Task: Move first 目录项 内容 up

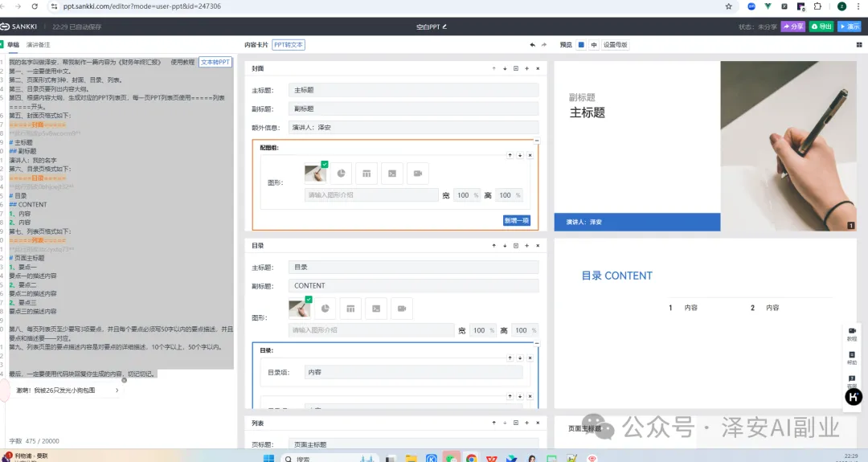Action: pyautogui.click(x=510, y=358)
